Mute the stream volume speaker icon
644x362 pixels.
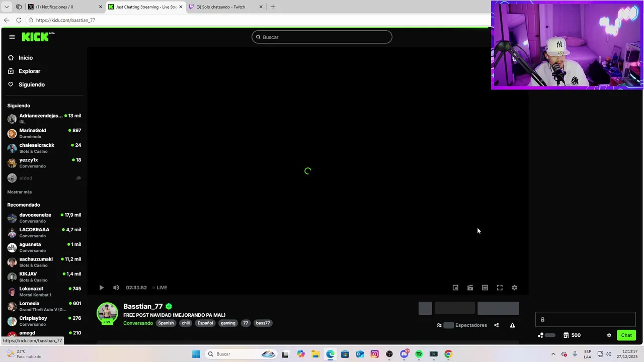116,288
